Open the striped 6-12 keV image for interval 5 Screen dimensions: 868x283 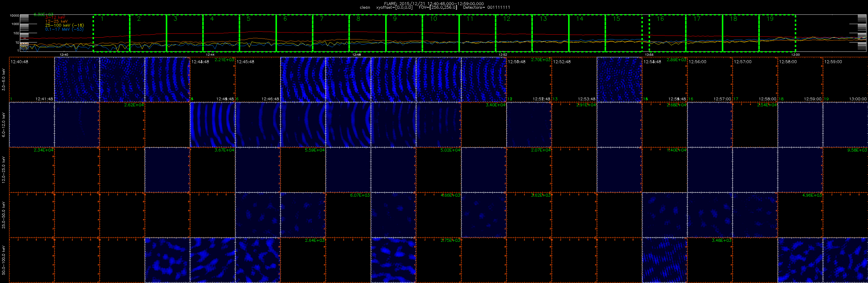pyautogui.click(x=212, y=125)
